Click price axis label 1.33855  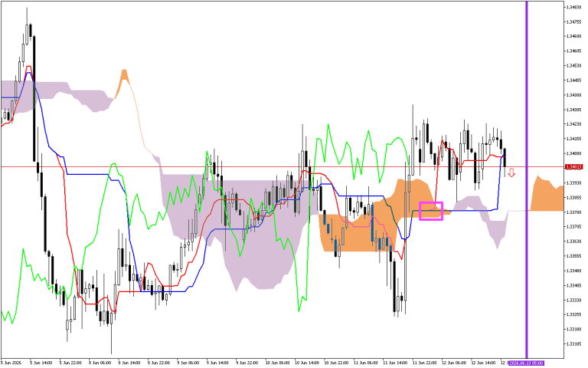573,198
